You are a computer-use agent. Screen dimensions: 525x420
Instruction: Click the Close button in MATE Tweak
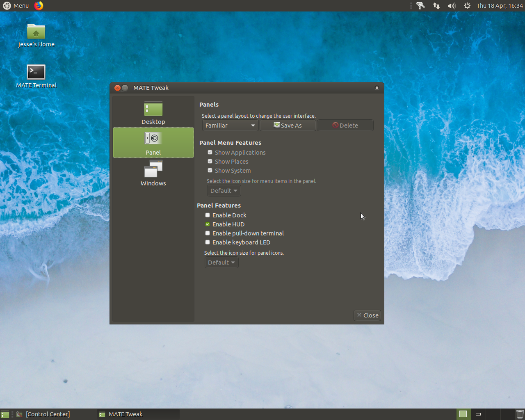coord(367,315)
